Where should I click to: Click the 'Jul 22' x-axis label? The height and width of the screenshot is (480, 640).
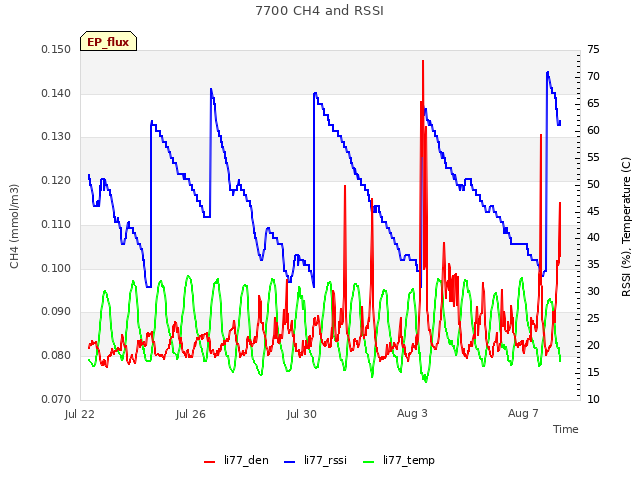[x=80, y=414]
